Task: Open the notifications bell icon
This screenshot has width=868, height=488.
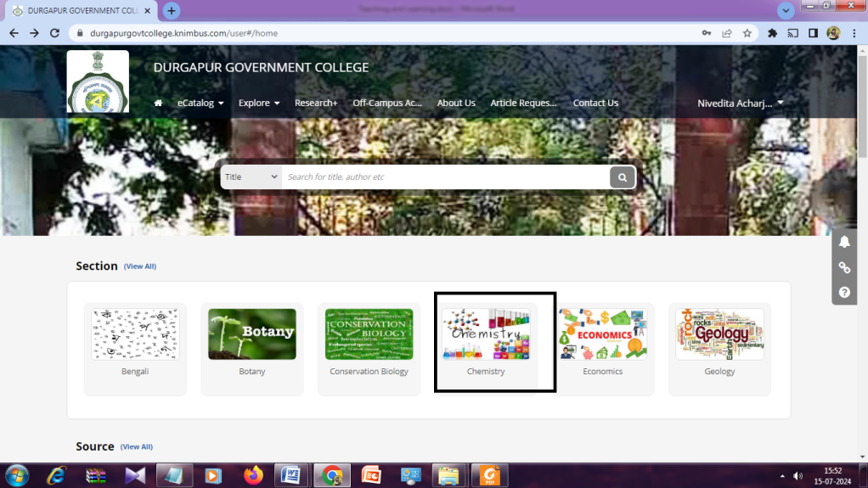Action: [844, 243]
